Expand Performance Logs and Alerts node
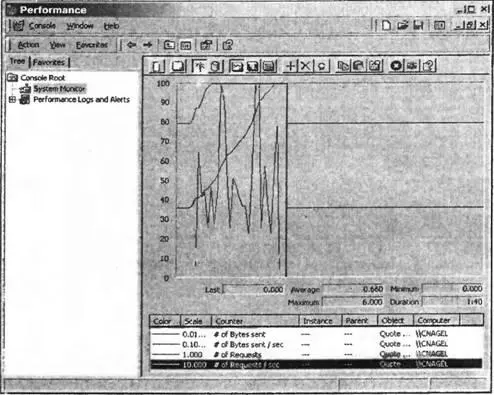 pyautogui.click(x=12, y=99)
